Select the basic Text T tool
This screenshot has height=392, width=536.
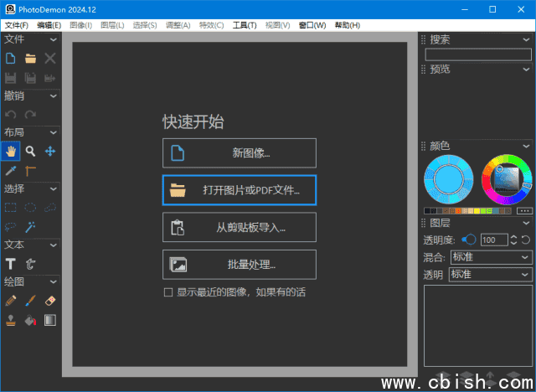pos(11,264)
